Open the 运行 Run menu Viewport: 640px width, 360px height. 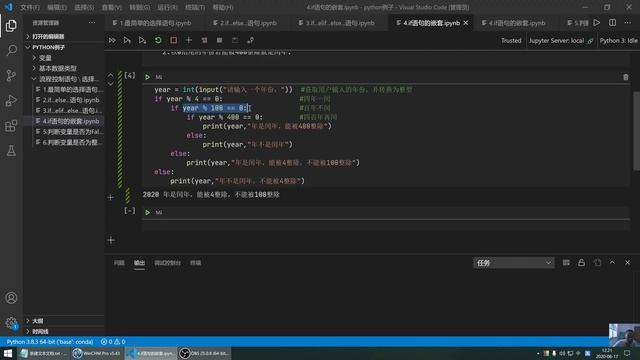[x=167, y=7]
